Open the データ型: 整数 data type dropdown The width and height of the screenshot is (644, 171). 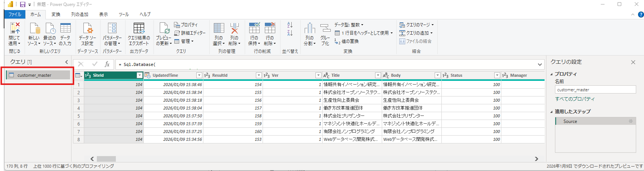tap(349, 25)
